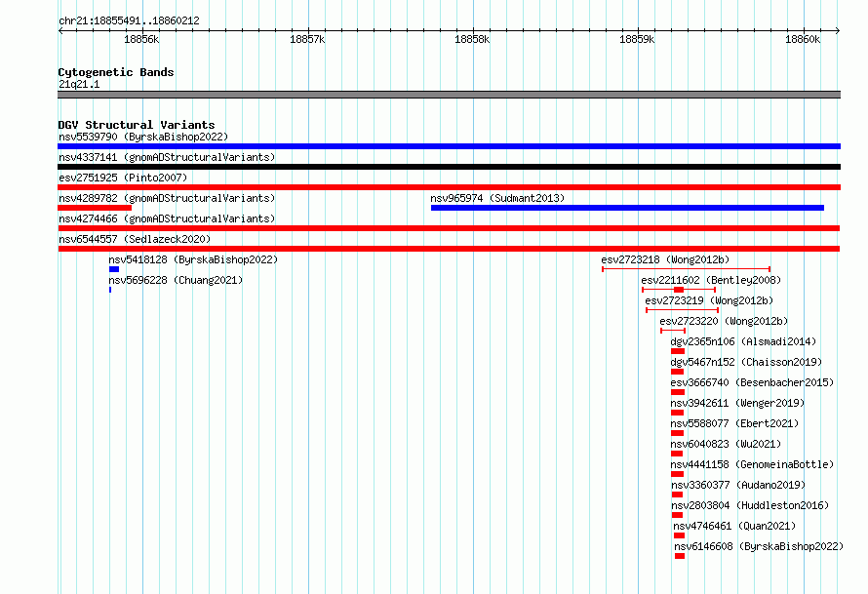The height and width of the screenshot is (594, 868).
Task: Select the dgv2365n106 red bar
Action: 678,351
